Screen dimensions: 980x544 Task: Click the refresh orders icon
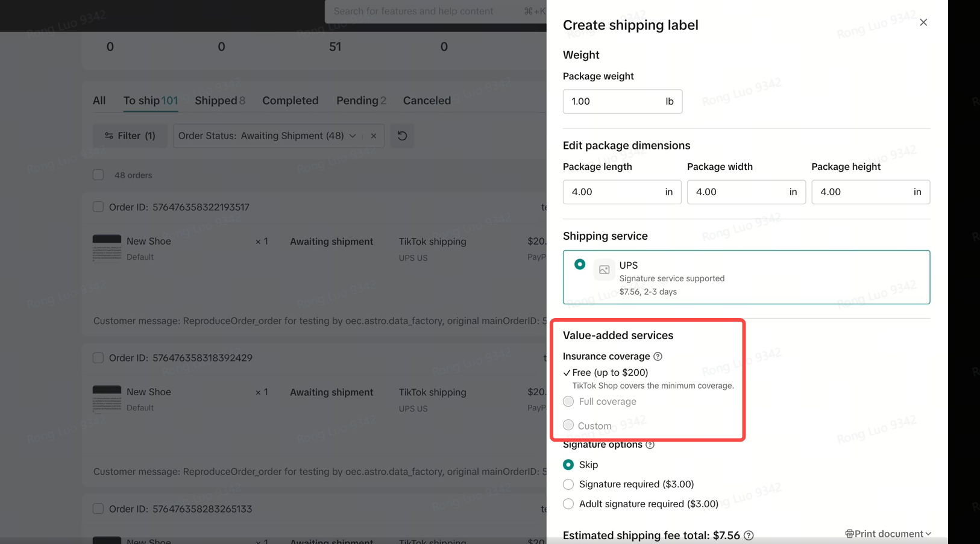pyautogui.click(x=402, y=136)
